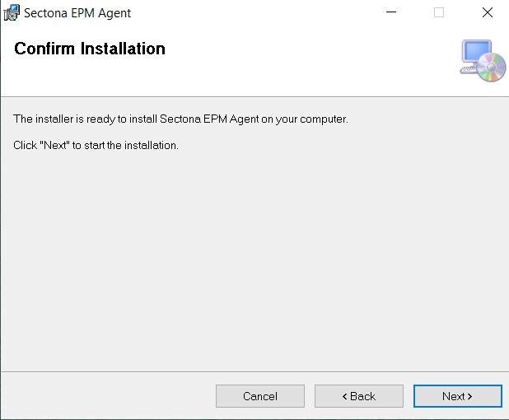The height and width of the screenshot is (420, 509).
Task: Click the right arrow on Next button
Action: coord(469,396)
